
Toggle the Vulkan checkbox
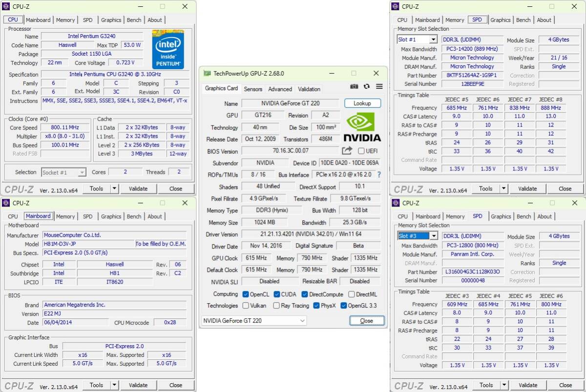[x=246, y=306]
